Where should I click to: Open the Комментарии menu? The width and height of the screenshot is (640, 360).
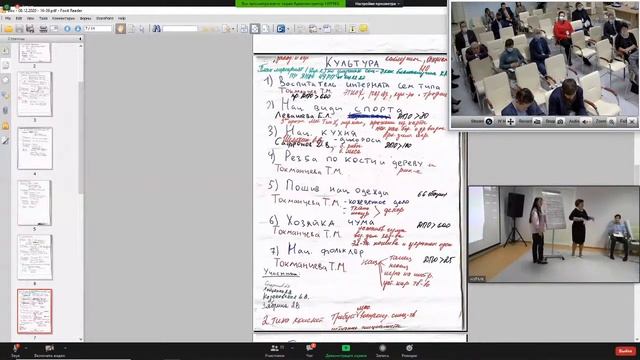64,18
